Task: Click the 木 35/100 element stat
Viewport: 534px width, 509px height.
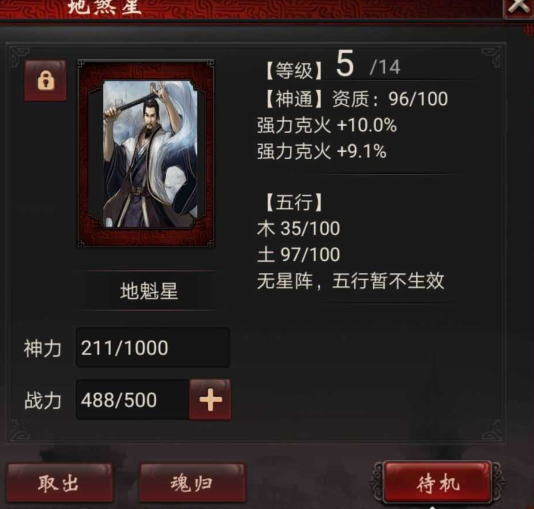Action: click(299, 228)
